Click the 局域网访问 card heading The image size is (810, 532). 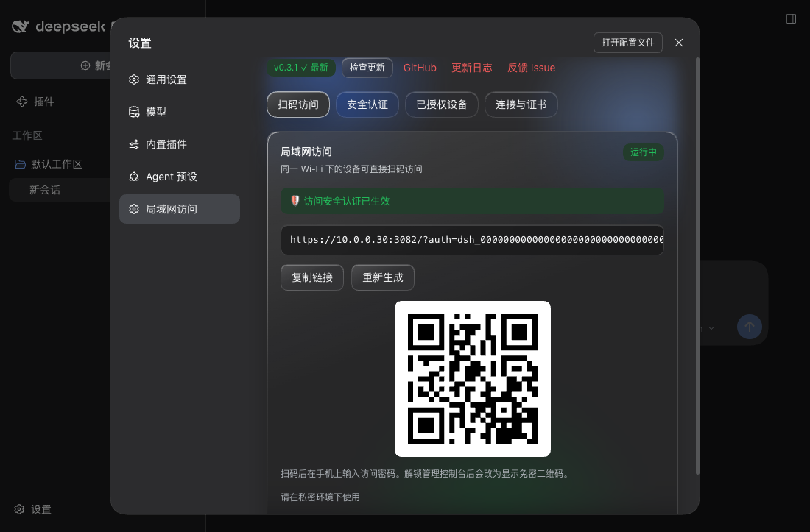coord(306,152)
